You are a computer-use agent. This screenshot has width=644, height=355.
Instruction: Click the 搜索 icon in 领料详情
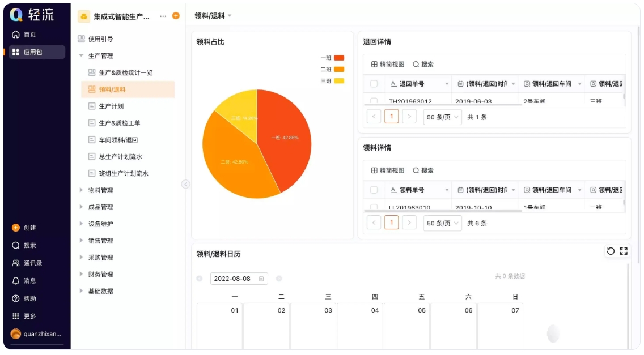coord(423,170)
